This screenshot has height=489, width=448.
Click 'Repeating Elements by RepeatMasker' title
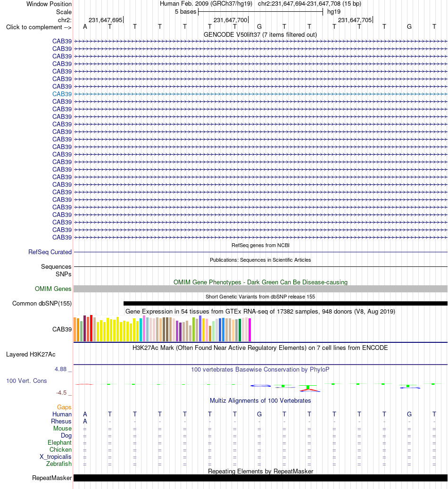tap(260, 471)
